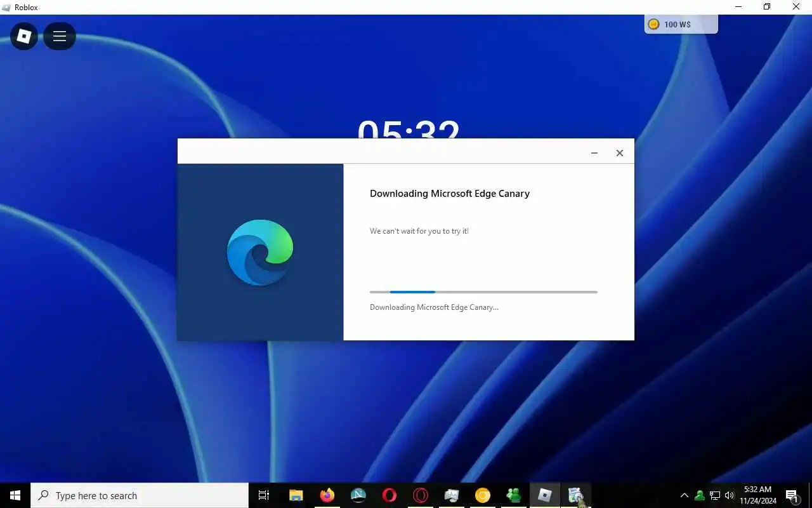The width and height of the screenshot is (812, 508).
Task: Click the taskbar search box
Action: tap(140, 495)
